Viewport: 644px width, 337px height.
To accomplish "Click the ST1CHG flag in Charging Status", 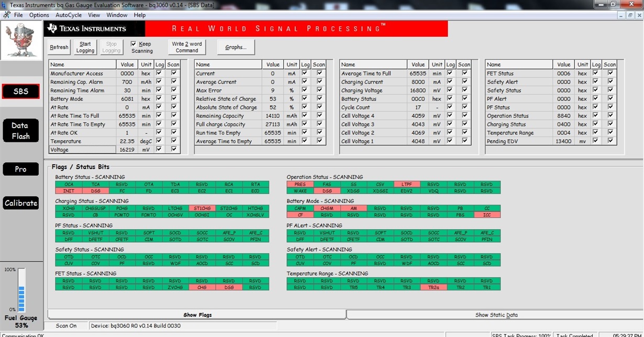I will [202, 208].
